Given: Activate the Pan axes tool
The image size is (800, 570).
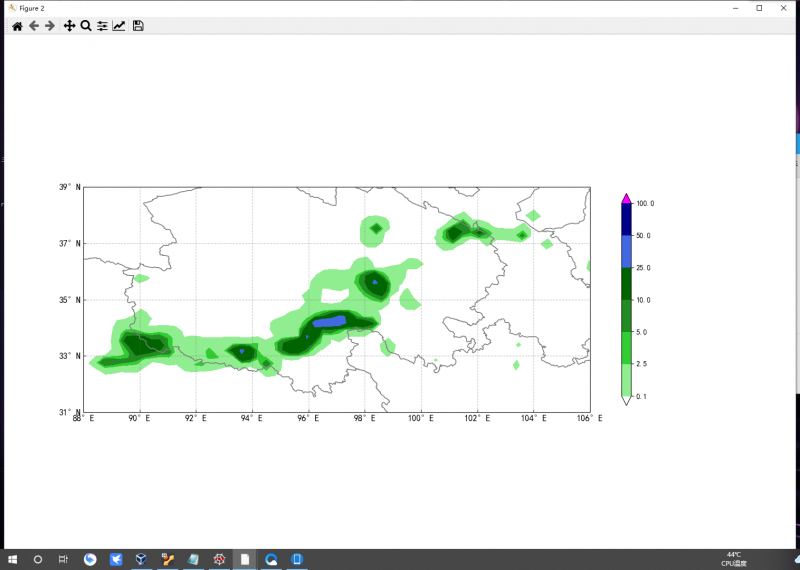Looking at the screenshot, I should pyautogui.click(x=69, y=26).
